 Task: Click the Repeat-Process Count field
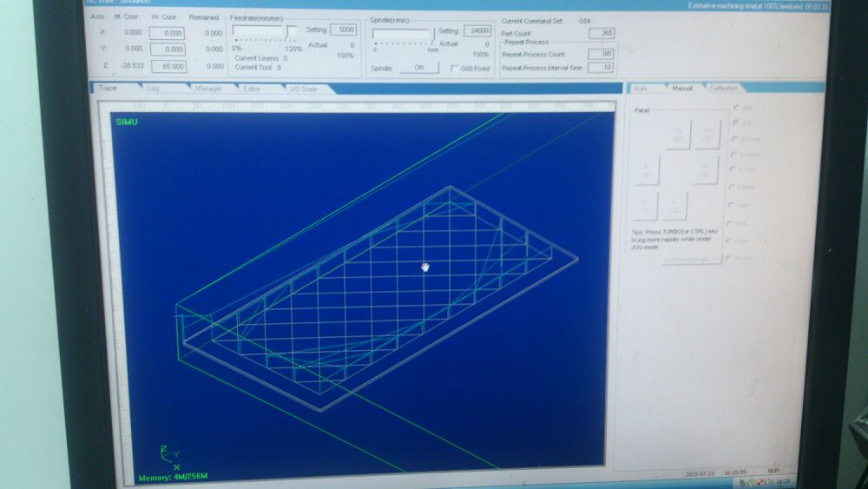[x=600, y=54]
